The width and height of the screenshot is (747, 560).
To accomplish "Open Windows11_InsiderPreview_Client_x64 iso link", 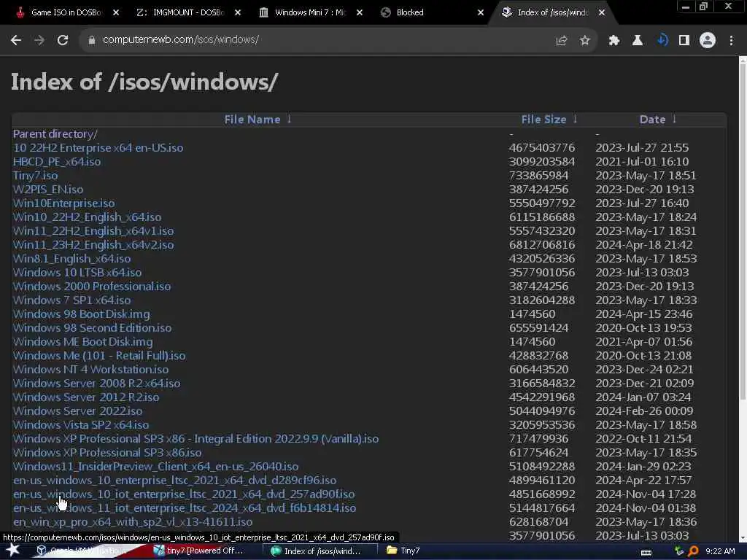I will click(x=156, y=467).
